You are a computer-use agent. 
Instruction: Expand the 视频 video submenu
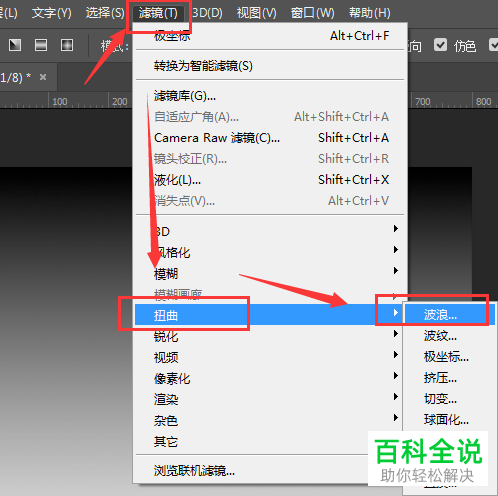(270, 357)
